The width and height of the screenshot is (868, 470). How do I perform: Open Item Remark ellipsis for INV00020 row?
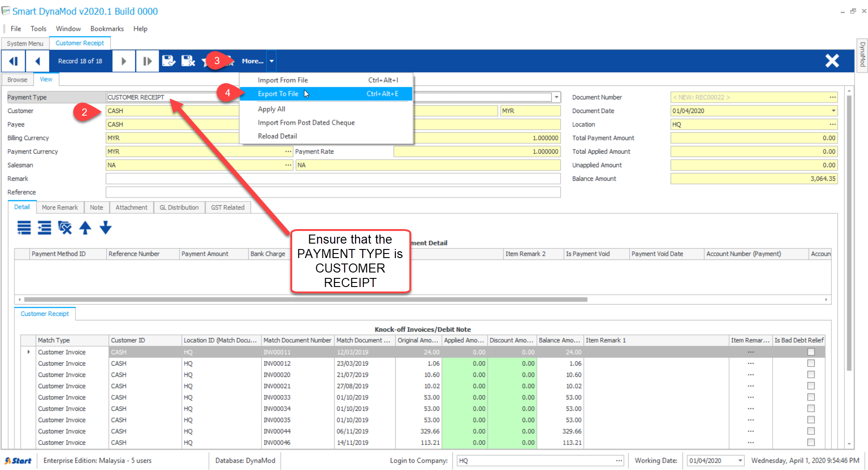tap(750, 375)
